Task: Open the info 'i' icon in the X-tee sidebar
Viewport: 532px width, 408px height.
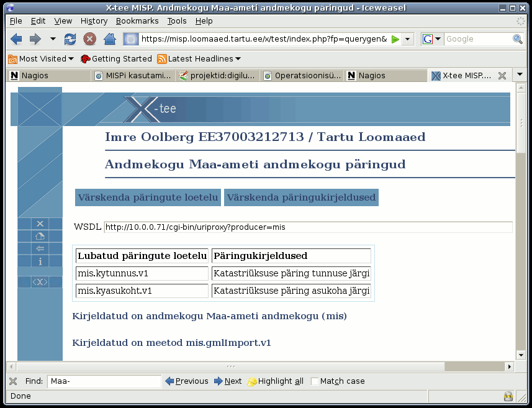Action: click(40, 261)
